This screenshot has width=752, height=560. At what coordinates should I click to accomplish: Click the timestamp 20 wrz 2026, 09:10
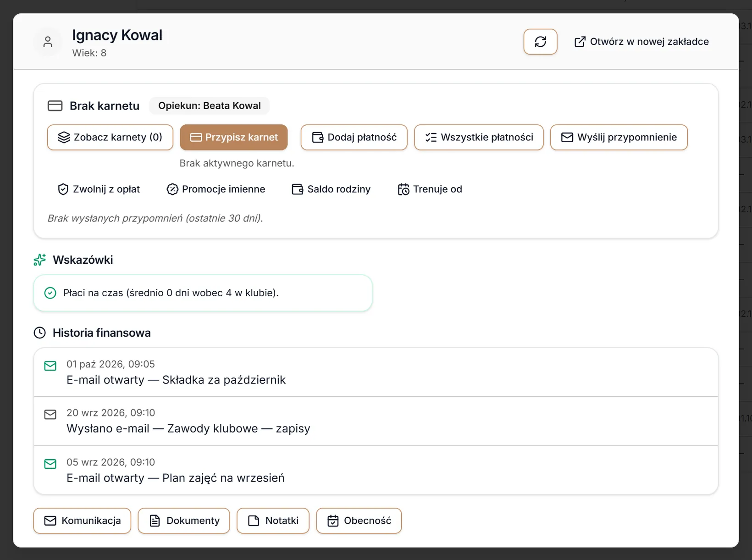pos(111,413)
